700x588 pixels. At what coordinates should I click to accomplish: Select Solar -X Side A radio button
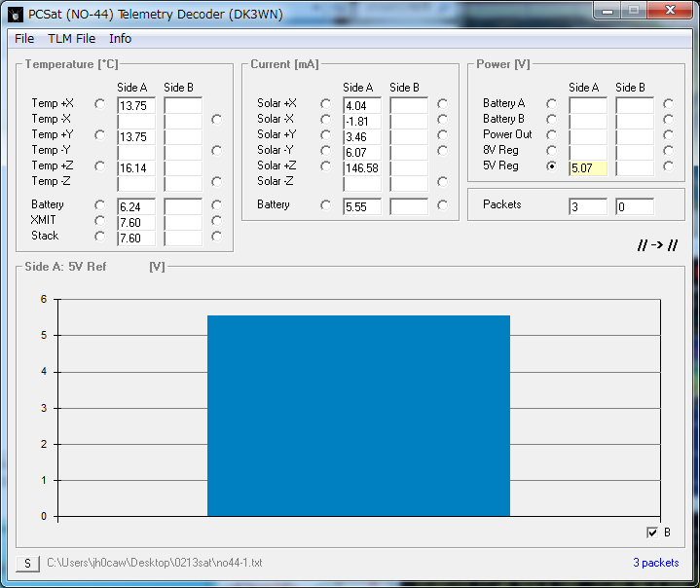326,119
